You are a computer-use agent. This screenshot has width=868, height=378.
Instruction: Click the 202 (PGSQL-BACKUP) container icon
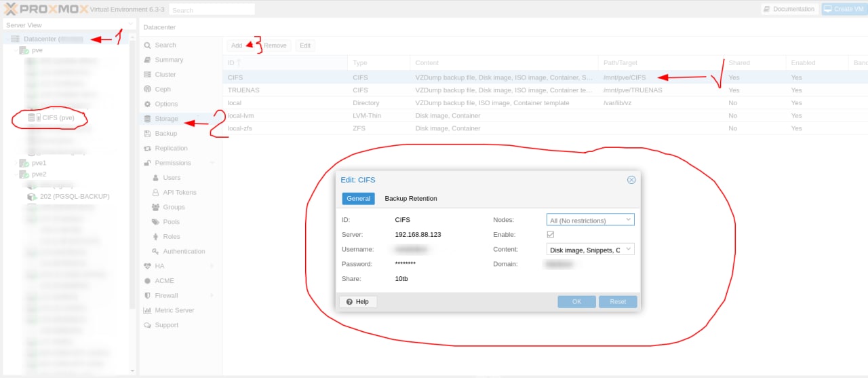pos(31,196)
